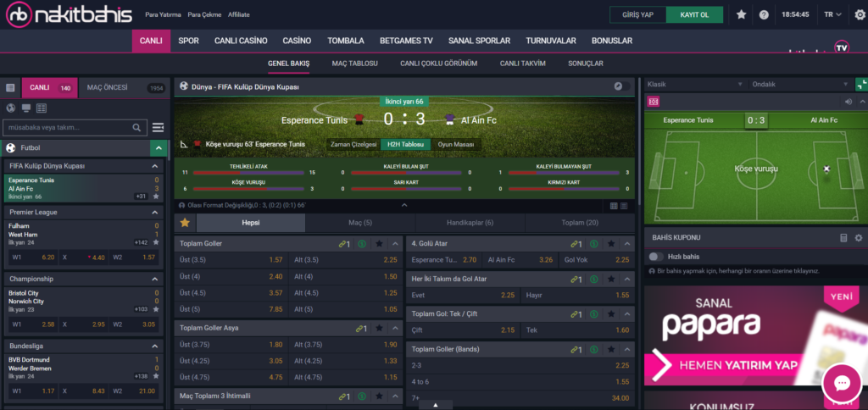Click the help question mark icon

[x=764, y=14]
